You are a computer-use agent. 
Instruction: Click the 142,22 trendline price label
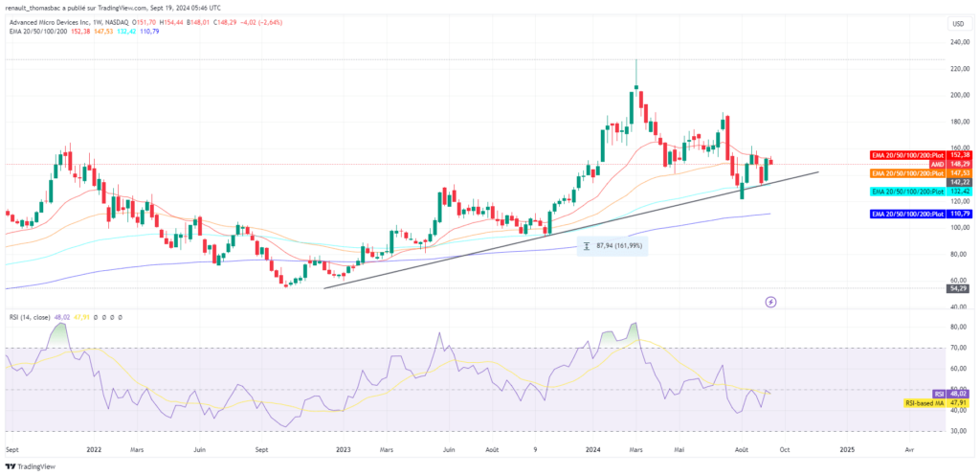tap(958, 181)
